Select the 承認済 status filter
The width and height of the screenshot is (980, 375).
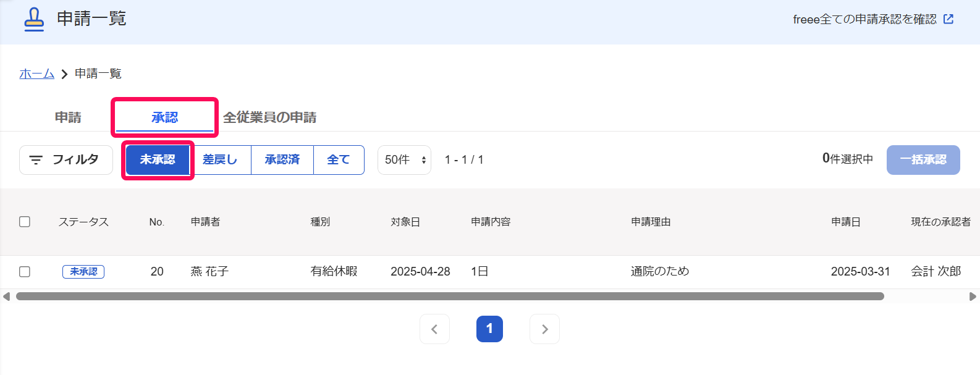282,160
